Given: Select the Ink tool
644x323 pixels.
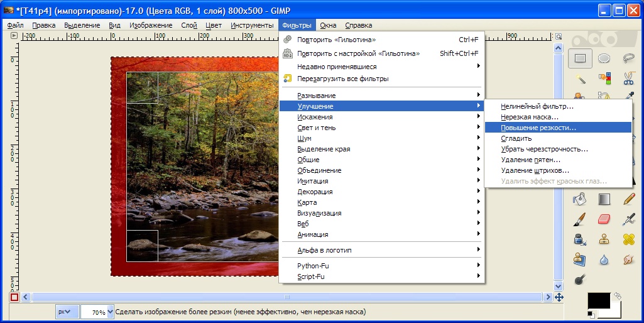Looking at the screenshot, I should (579, 239).
